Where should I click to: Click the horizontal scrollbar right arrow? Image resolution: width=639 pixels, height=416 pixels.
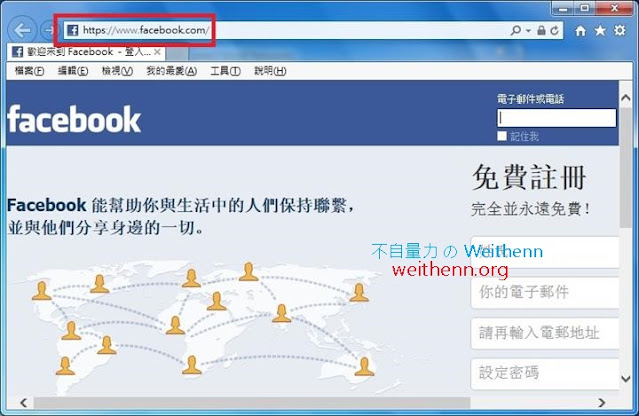coord(602,403)
